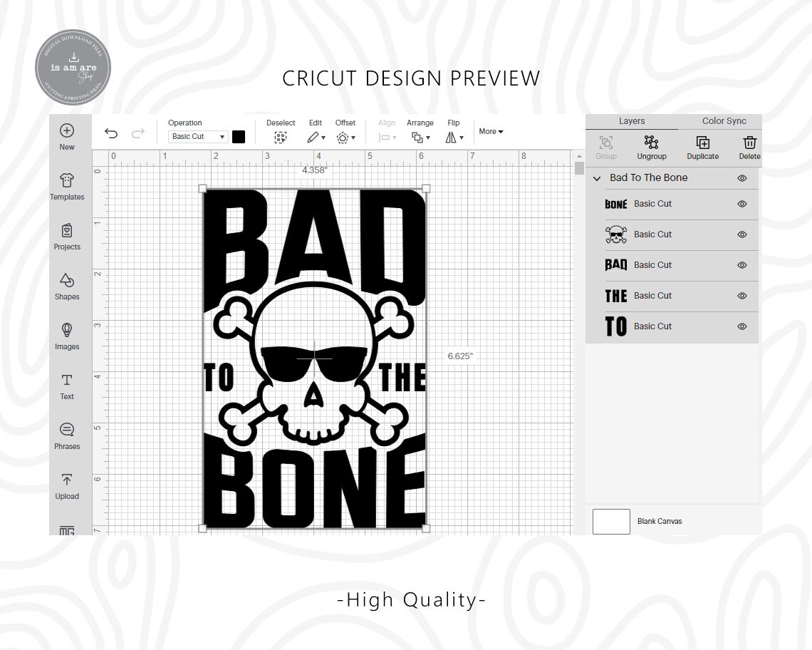Open the Templates panel
The height and width of the screenshot is (650, 812).
[x=67, y=187]
